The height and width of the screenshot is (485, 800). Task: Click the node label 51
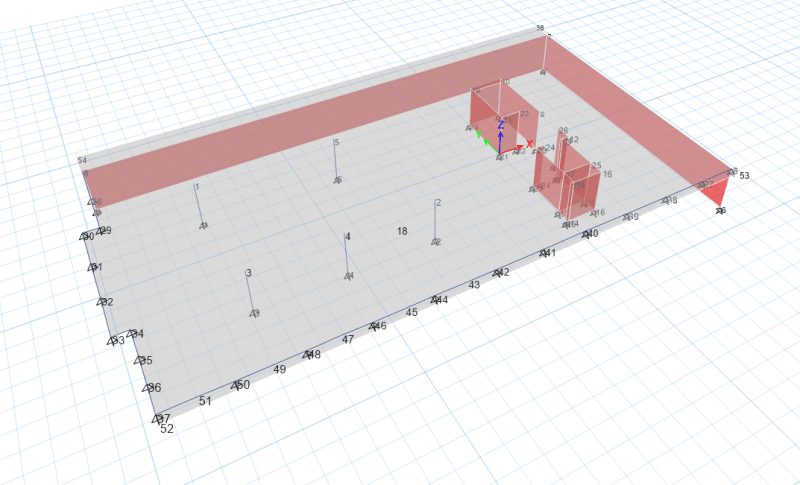(205, 401)
